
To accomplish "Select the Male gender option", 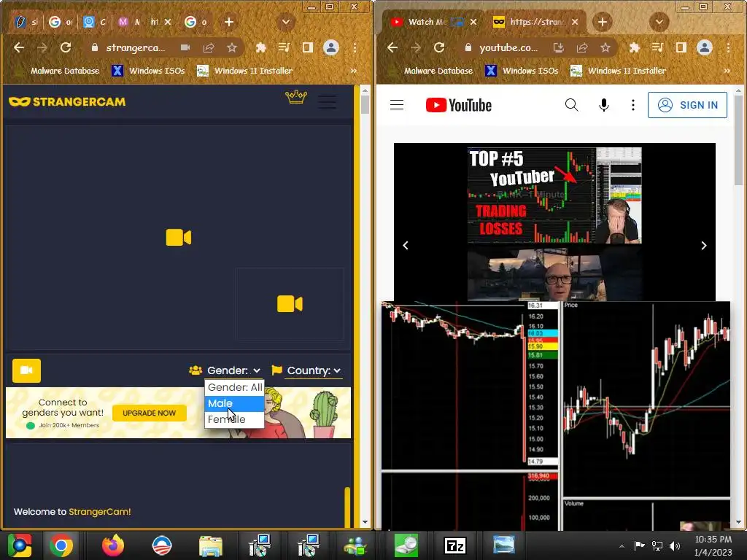I will (x=234, y=403).
